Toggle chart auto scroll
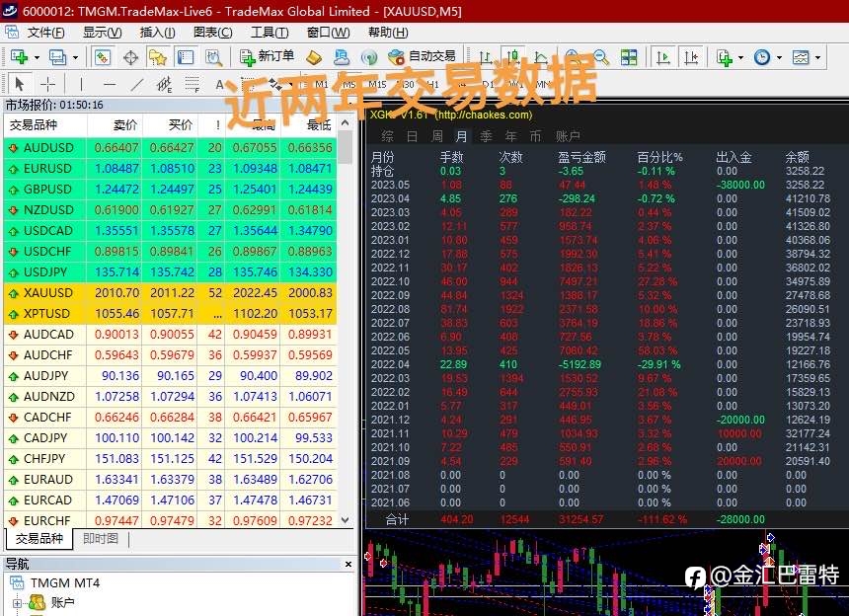The image size is (849, 616). pos(663,57)
